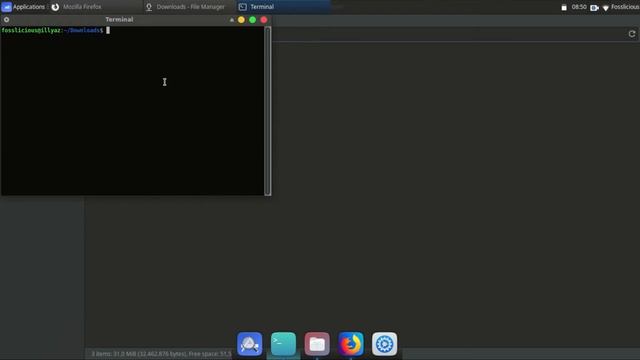Image resolution: width=640 pixels, height=360 pixels.
Task: Click the clipboard tray icon
Action: (x=564, y=7)
